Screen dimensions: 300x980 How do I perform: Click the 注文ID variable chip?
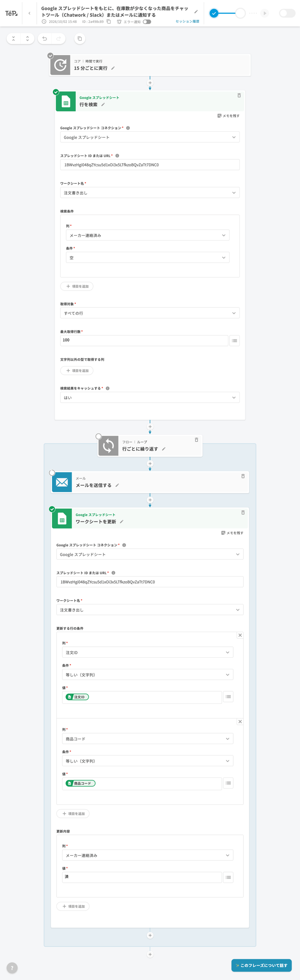77,697
